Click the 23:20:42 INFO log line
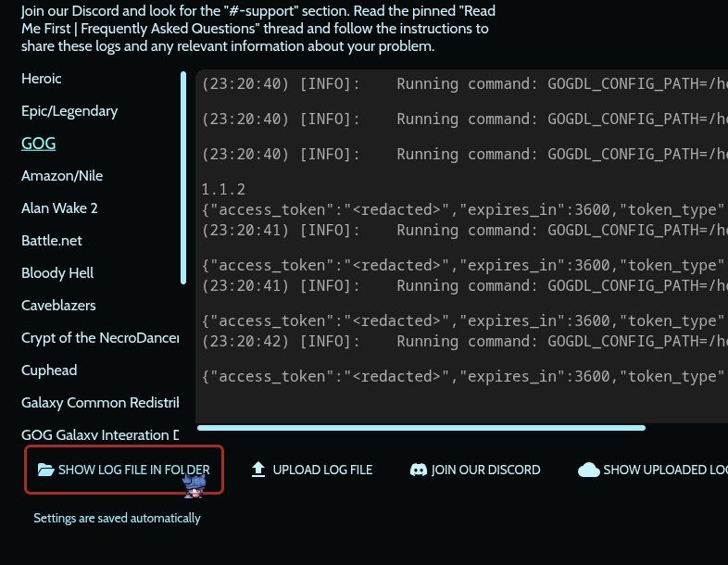 point(464,342)
